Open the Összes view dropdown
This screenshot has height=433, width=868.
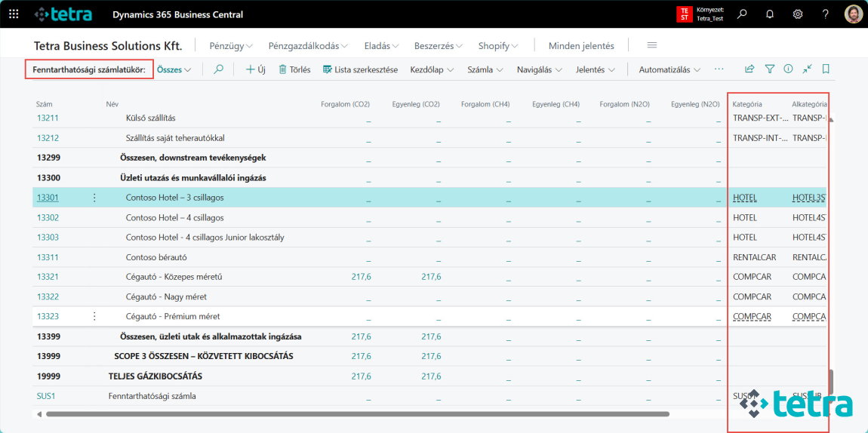[x=174, y=69]
